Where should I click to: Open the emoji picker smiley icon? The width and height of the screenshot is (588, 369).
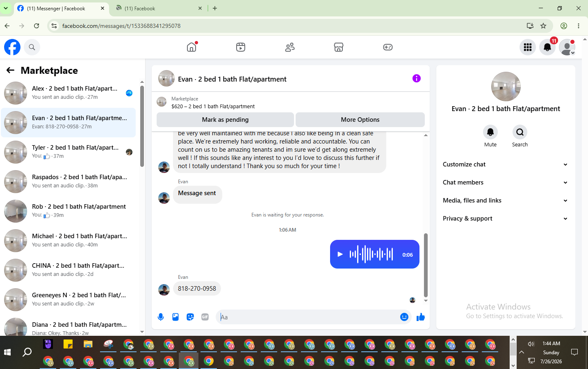(404, 317)
